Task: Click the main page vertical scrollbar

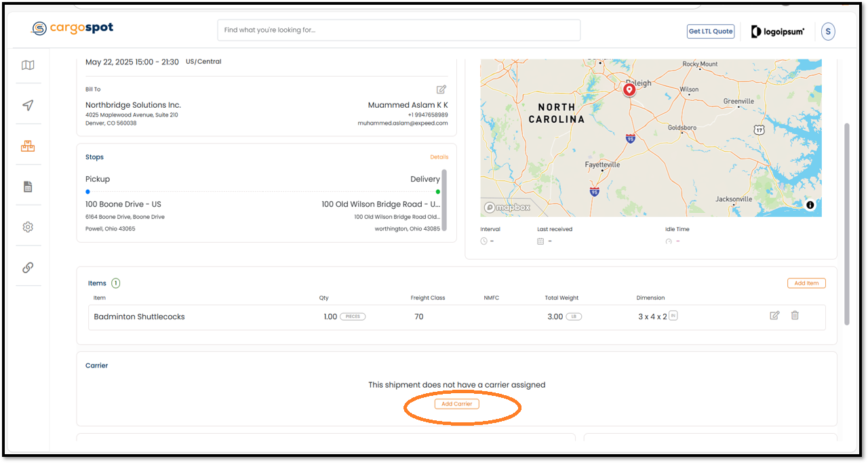Action: click(x=846, y=224)
